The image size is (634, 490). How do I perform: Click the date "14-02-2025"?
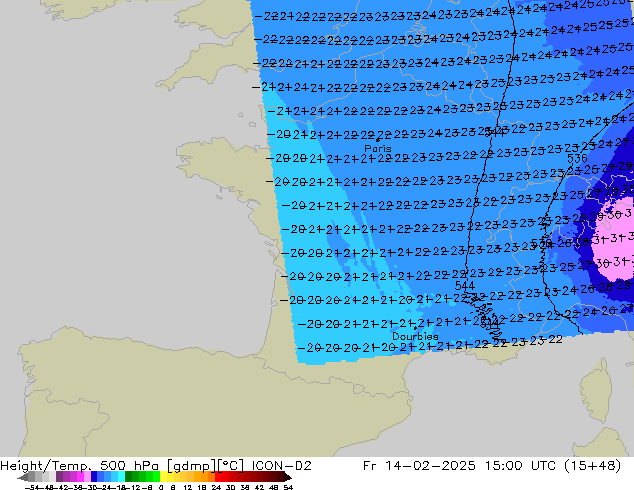430,466
